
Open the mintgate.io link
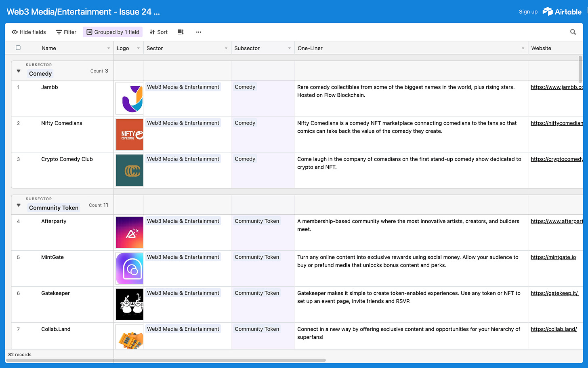tap(553, 257)
